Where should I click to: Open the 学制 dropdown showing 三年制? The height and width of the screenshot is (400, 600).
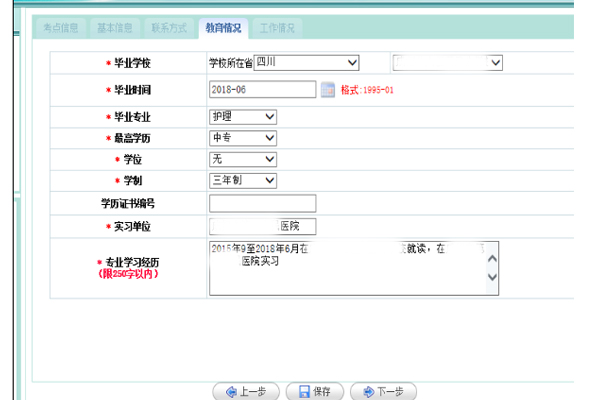[x=243, y=180]
